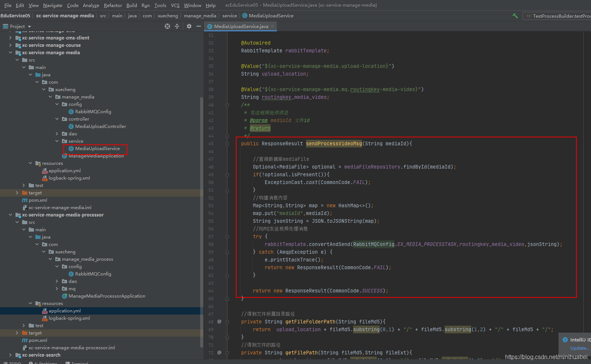Image resolution: width=591 pixels, height=364 pixels.
Task: Click the @Autowired annotation at line 32
Action: pos(256,43)
